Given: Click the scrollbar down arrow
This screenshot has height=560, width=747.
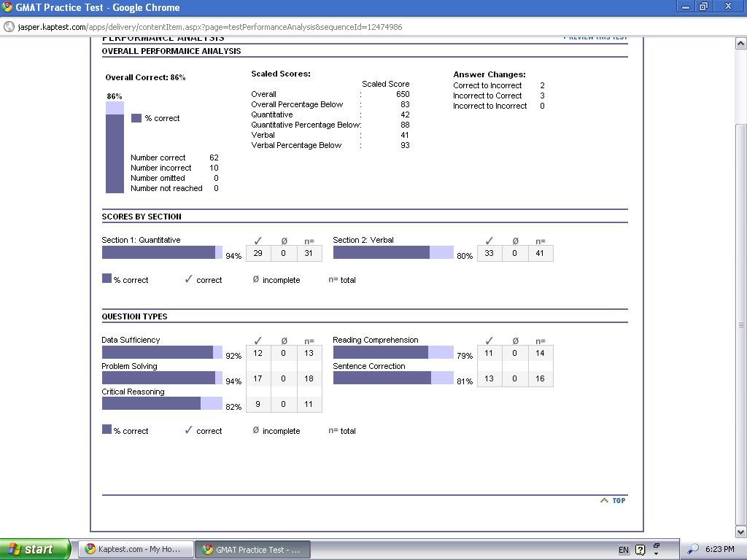Looking at the screenshot, I should click(740, 532).
